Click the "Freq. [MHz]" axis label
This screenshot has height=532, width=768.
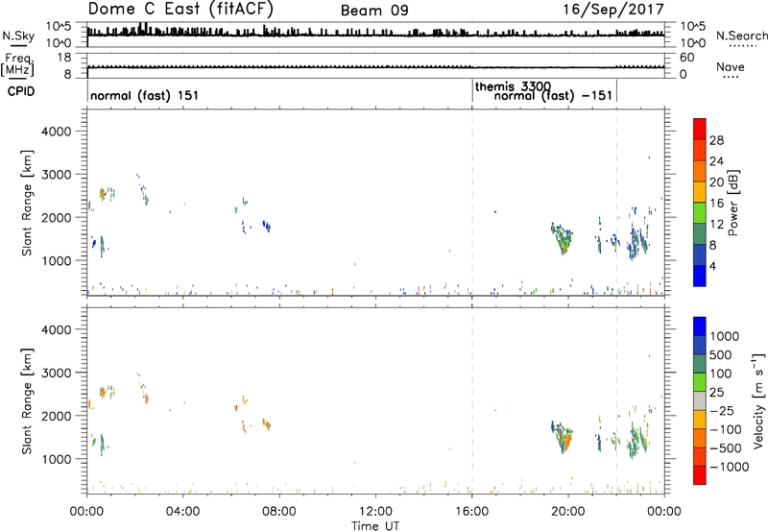[17, 65]
